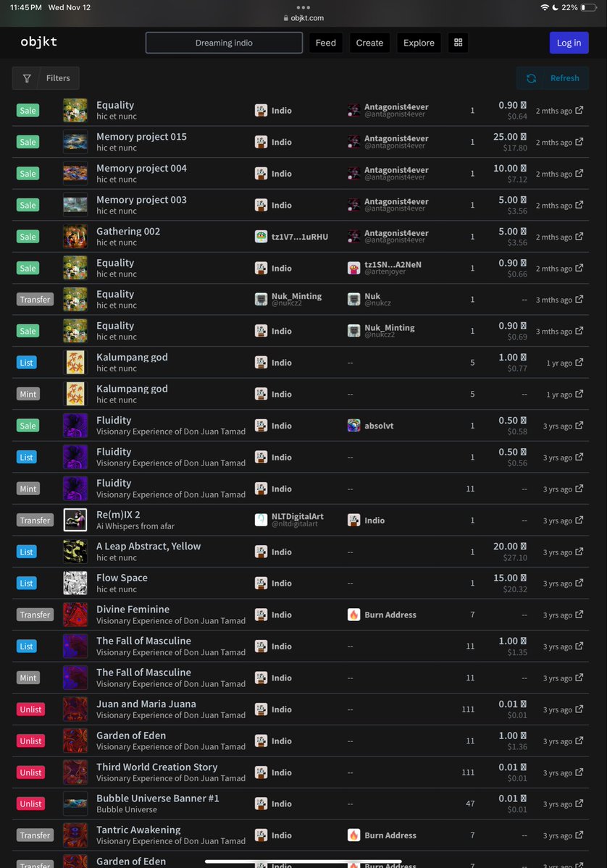Open Tantric Awakening title link
Viewport: 607px width, 868px height.
click(x=138, y=830)
